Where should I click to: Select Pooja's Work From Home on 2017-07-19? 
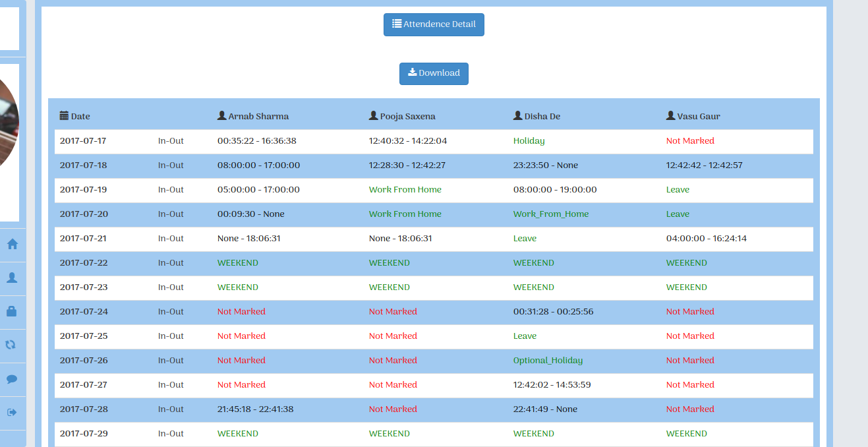[405, 190]
